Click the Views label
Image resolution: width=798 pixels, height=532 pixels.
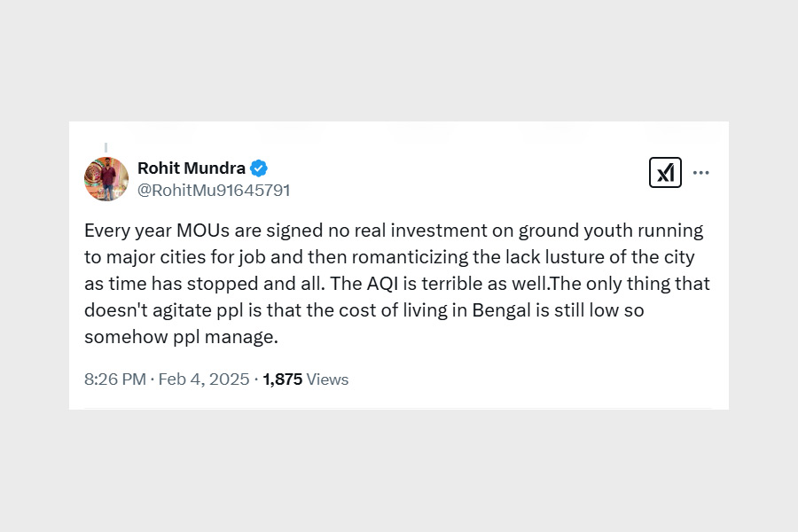(x=327, y=379)
